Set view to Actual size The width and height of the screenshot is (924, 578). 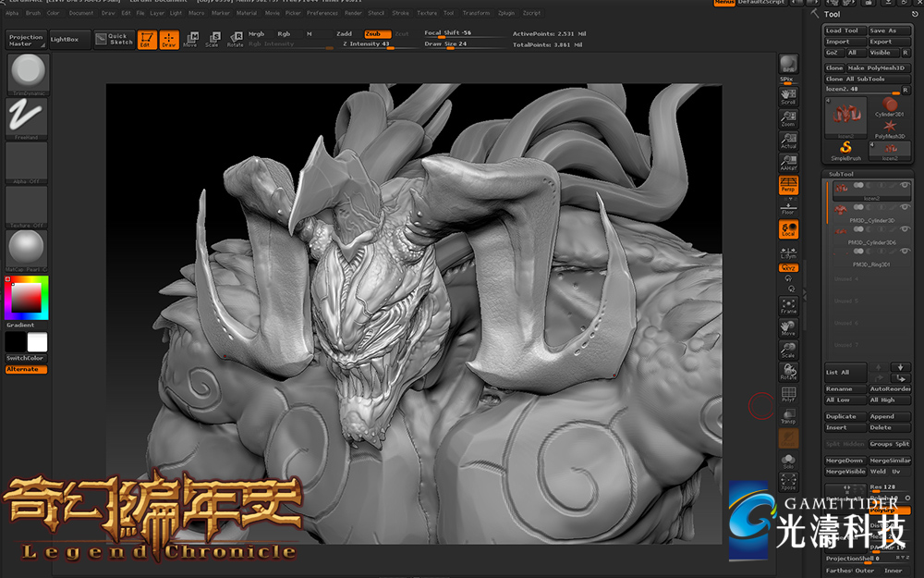pos(788,140)
